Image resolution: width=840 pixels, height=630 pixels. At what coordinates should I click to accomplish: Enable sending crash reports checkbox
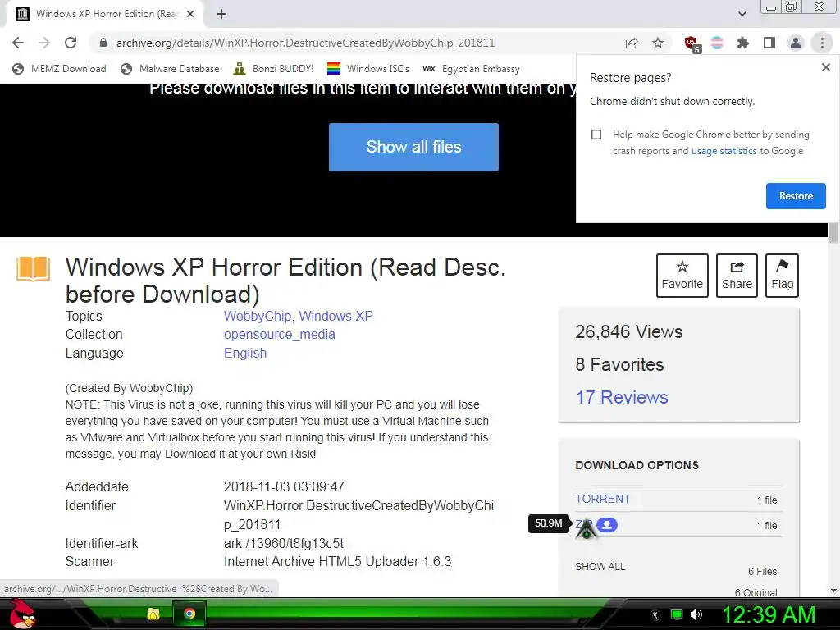click(596, 135)
